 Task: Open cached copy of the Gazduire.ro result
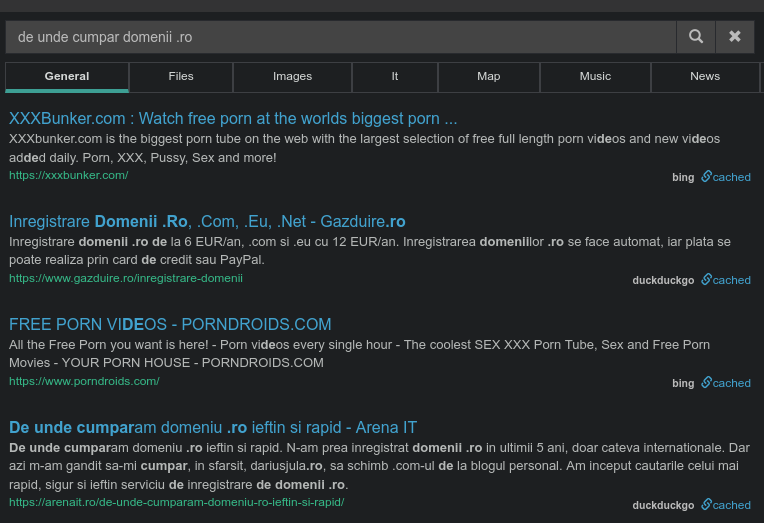coord(731,280)
